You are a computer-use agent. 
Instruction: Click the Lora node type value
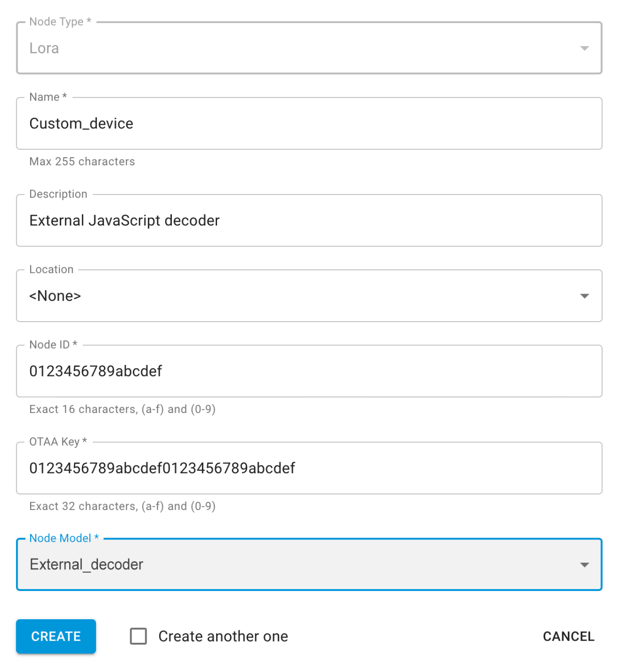pyautogui.click(x=44, y=48)
